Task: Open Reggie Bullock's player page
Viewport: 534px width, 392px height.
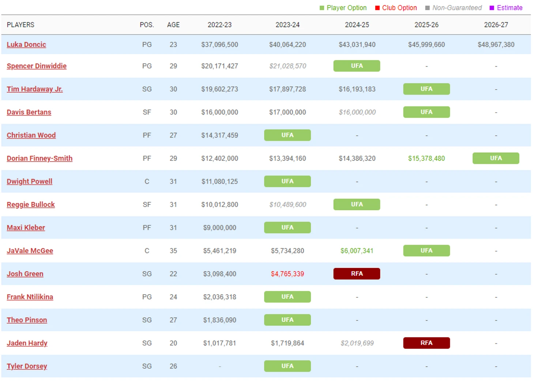Action: point(31,204)
